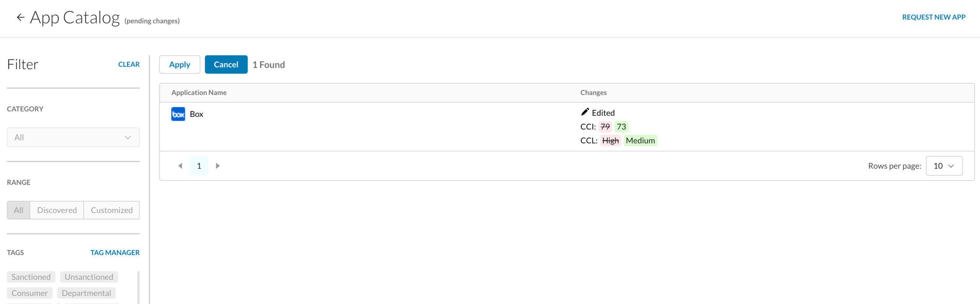Toggle the Departmental tag filter

[87, 293]
